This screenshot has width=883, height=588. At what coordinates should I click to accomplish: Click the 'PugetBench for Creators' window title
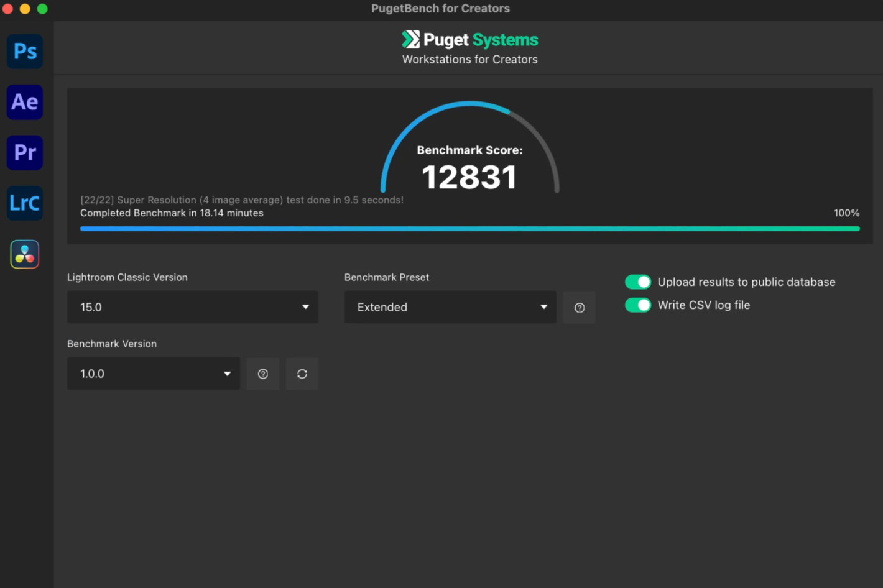pos(440,9)
